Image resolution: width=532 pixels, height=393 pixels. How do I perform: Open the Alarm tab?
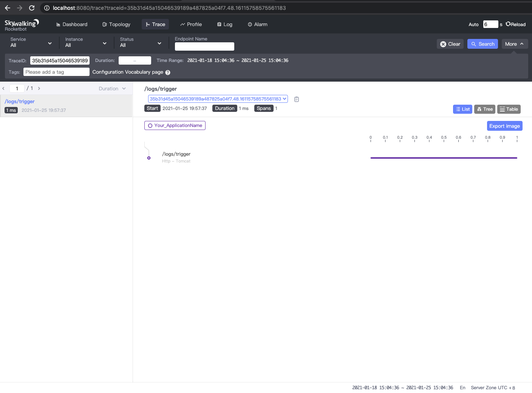click(258, 24)
